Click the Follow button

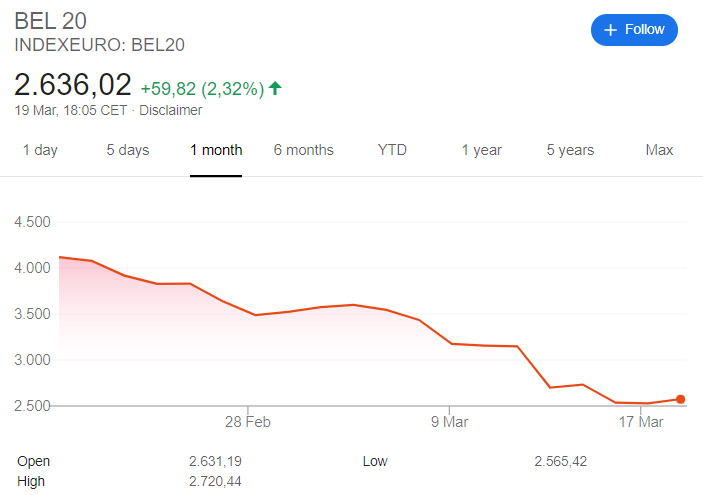coord(634,30)
